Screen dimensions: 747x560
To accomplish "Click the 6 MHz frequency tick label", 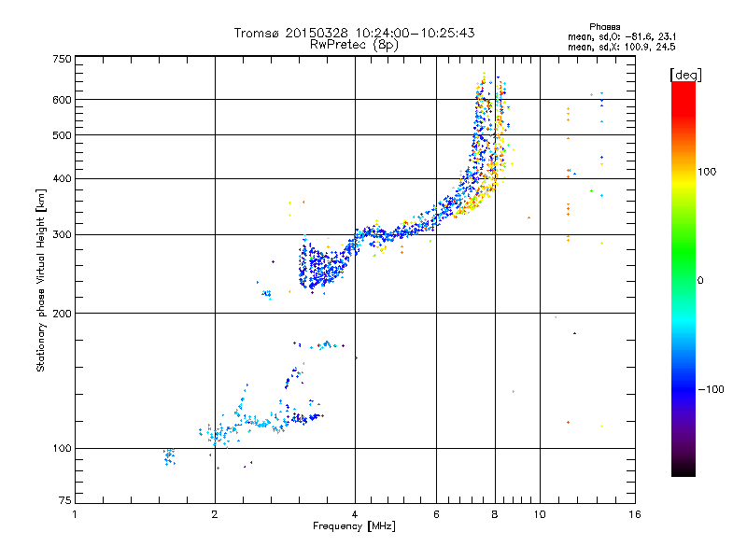I will pos(436,514).
